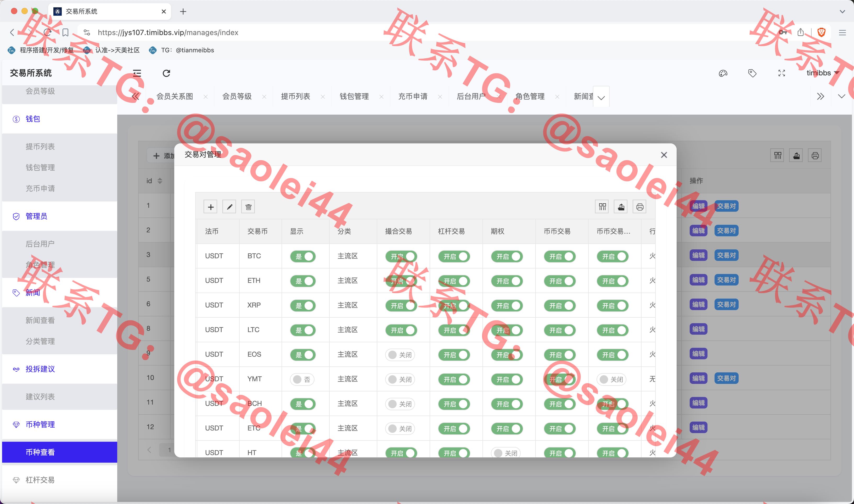Toggle 撮合交易 switch for EOS row
854x504 pixels.
(x=400, y=355)
